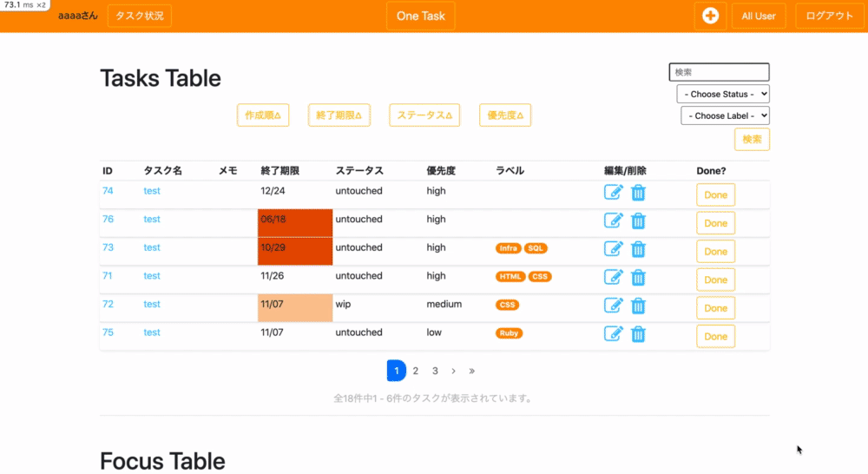Edit task 75 with pencil icon

point(614,333)
